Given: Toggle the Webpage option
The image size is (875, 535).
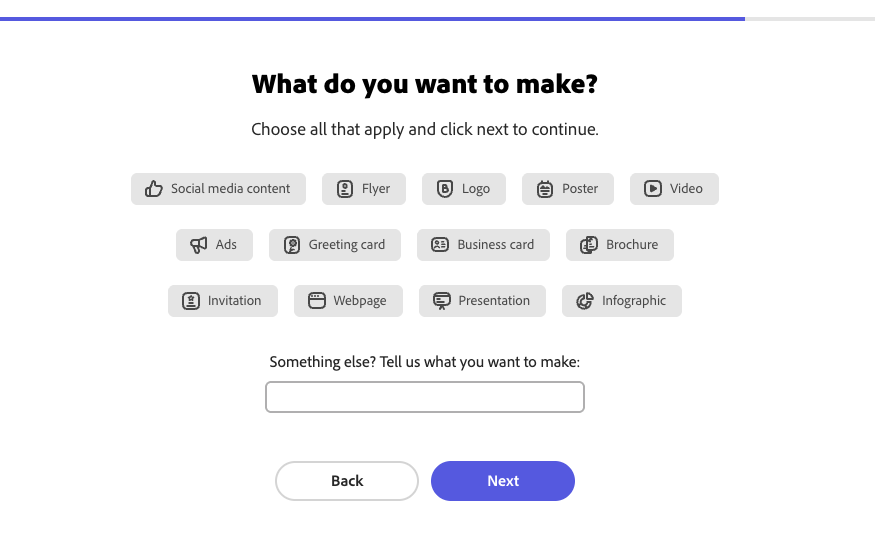Looking at the screenshot, I should [347, 301].
